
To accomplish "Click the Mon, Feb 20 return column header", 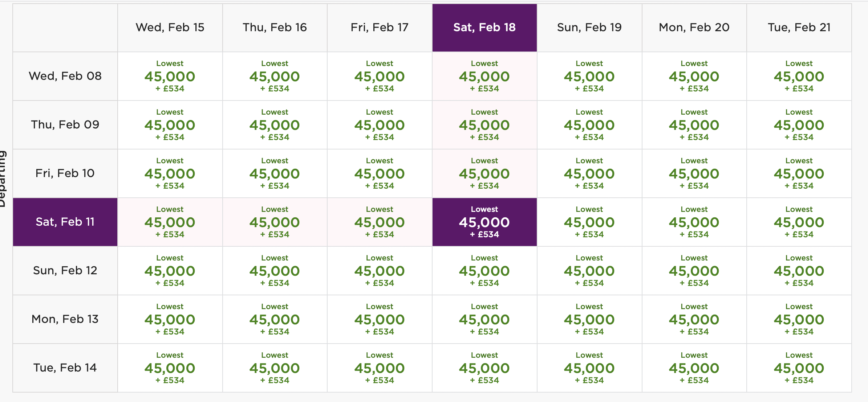I will tap(694, 28).
